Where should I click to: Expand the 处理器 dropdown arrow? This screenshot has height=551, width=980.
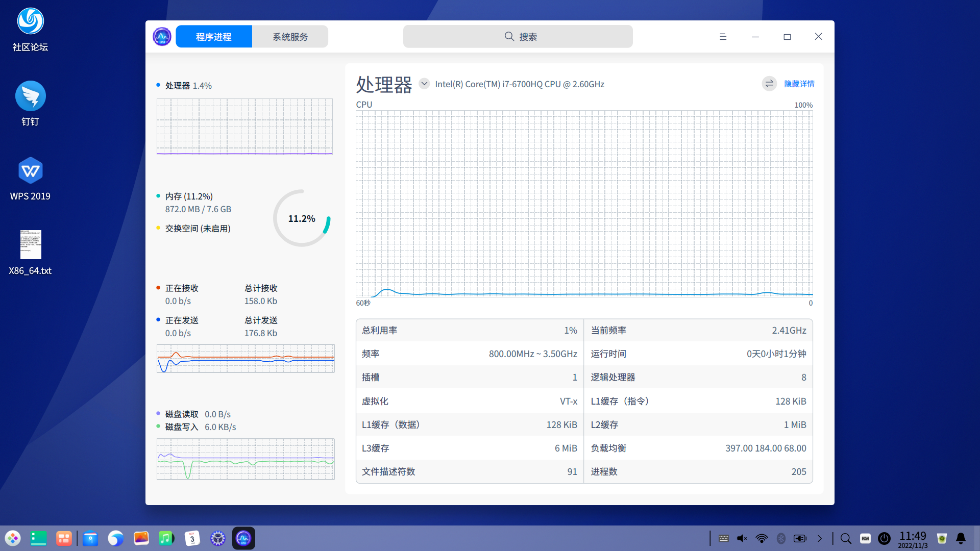[x=424, y=84]
